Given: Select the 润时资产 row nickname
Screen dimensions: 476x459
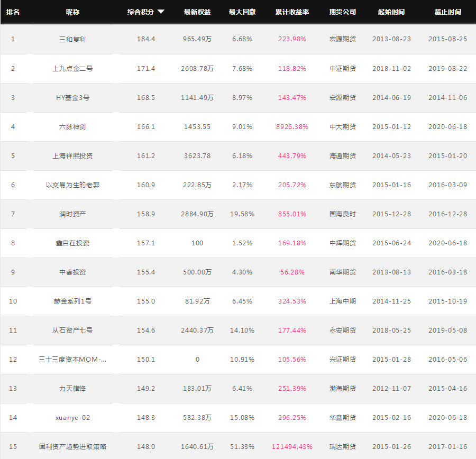Looking at the screenshot, I should click(x=72, y=214).
